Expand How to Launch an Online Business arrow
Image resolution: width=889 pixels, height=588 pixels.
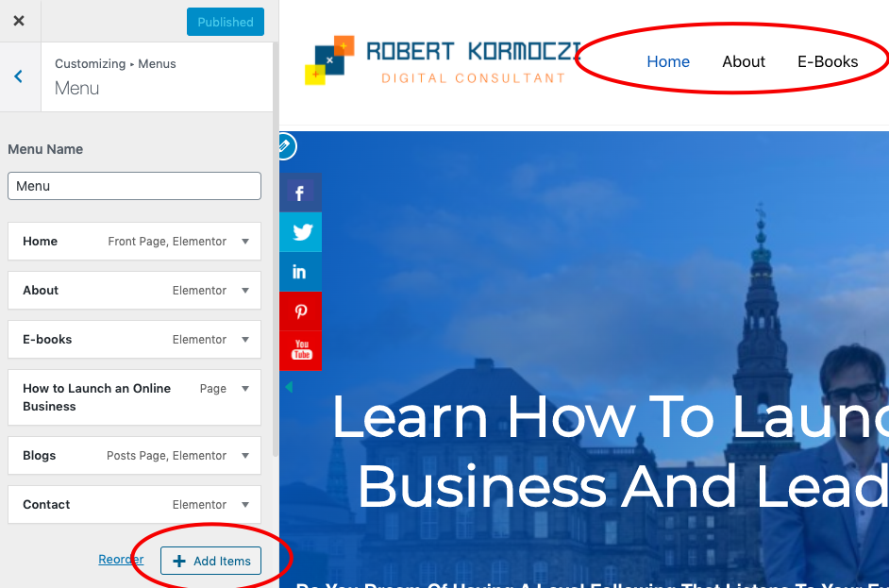[x=245, y=389]
